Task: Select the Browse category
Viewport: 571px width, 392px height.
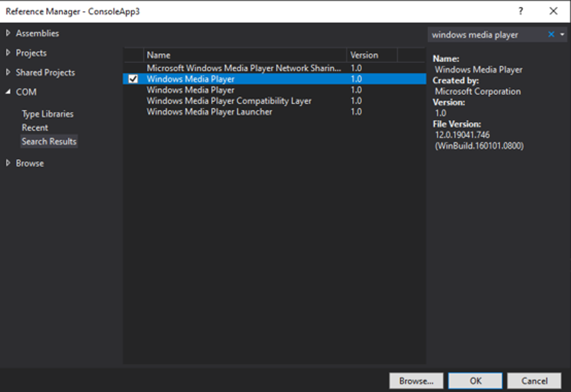Action: 30,163
